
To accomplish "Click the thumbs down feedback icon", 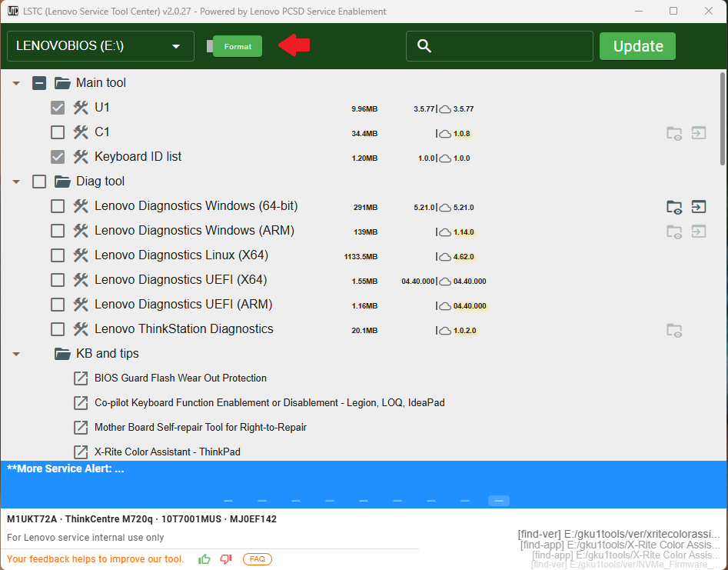I will [226, 559].
